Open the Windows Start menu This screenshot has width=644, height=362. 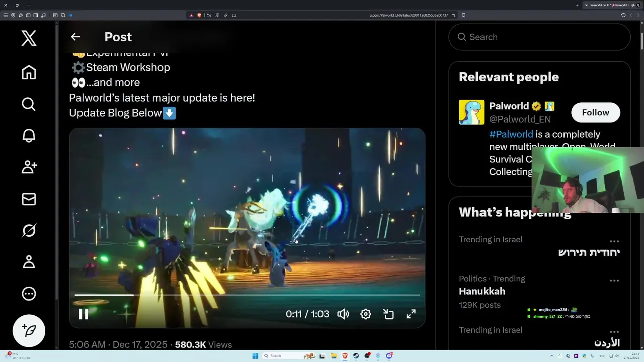click(255, 356)
